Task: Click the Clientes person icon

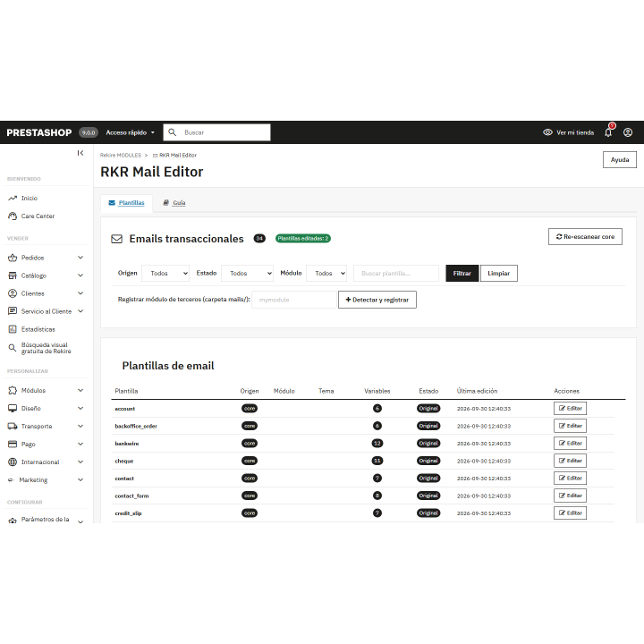Action: point(13,293)
